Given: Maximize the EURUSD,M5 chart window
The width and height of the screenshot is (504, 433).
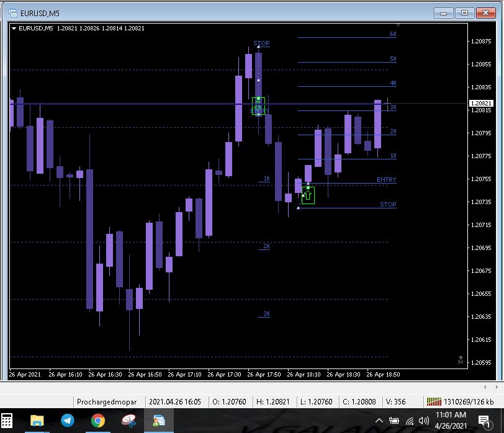Looking at the screenshot, I should point(464,13).
